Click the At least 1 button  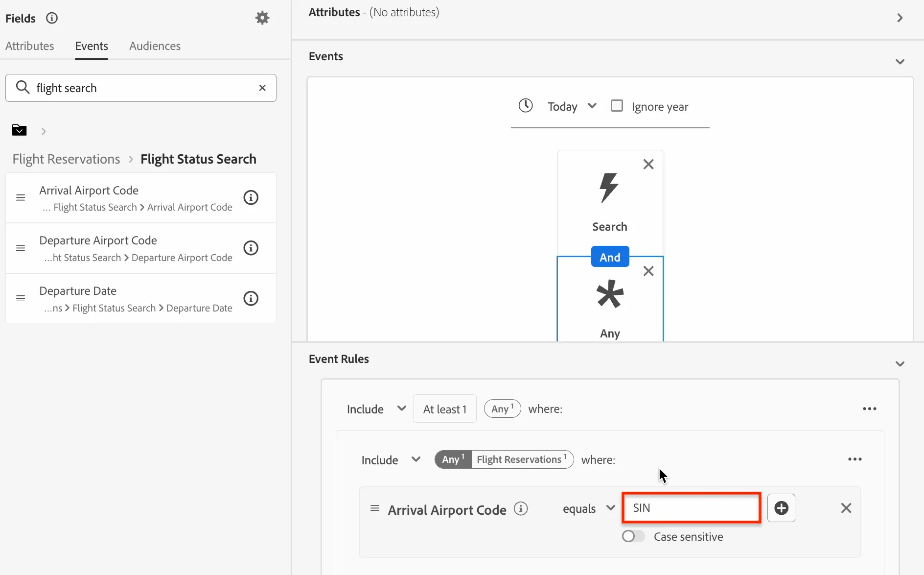(445, 408)
